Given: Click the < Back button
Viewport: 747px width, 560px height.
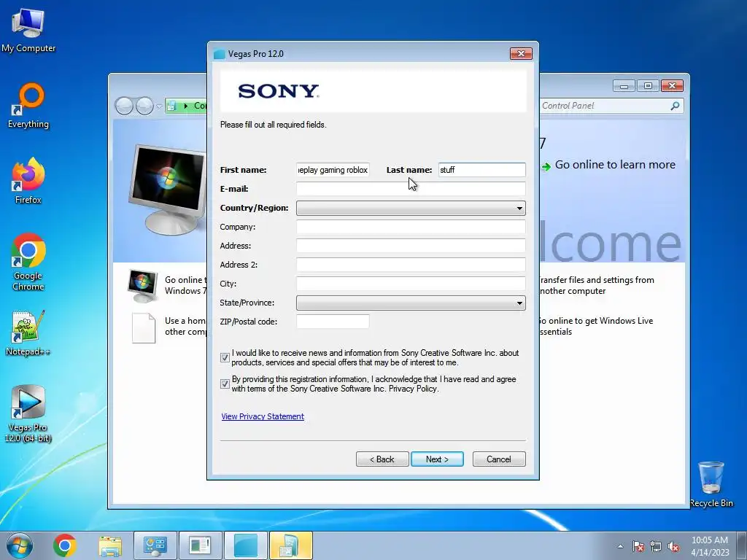Looking at the screenshot, I should tap(382, 459).
